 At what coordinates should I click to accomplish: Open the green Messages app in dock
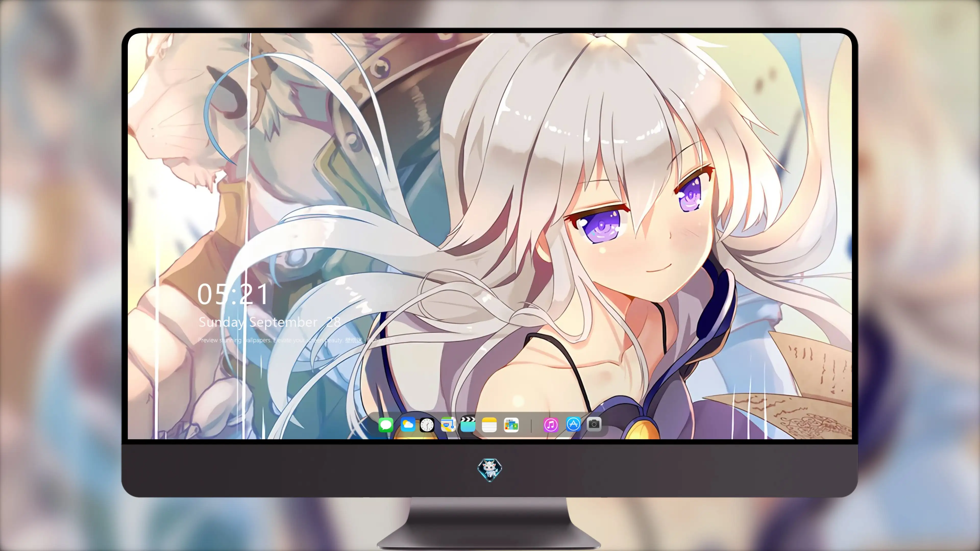386,424
